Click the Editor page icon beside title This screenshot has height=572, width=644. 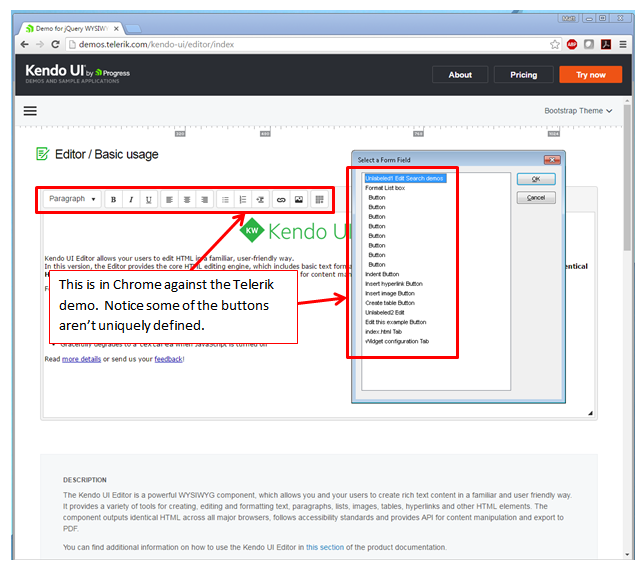(x=42, y=154)
